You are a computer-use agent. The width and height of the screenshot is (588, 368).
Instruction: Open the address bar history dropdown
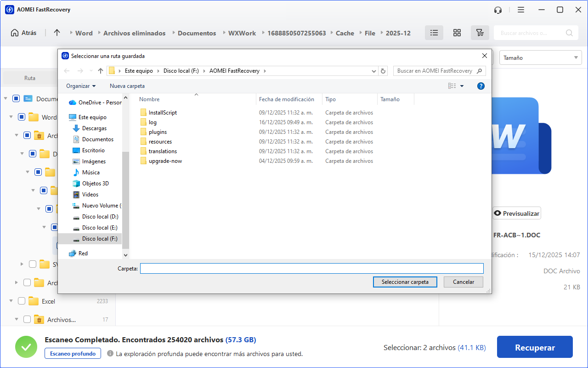coord(374,71)
